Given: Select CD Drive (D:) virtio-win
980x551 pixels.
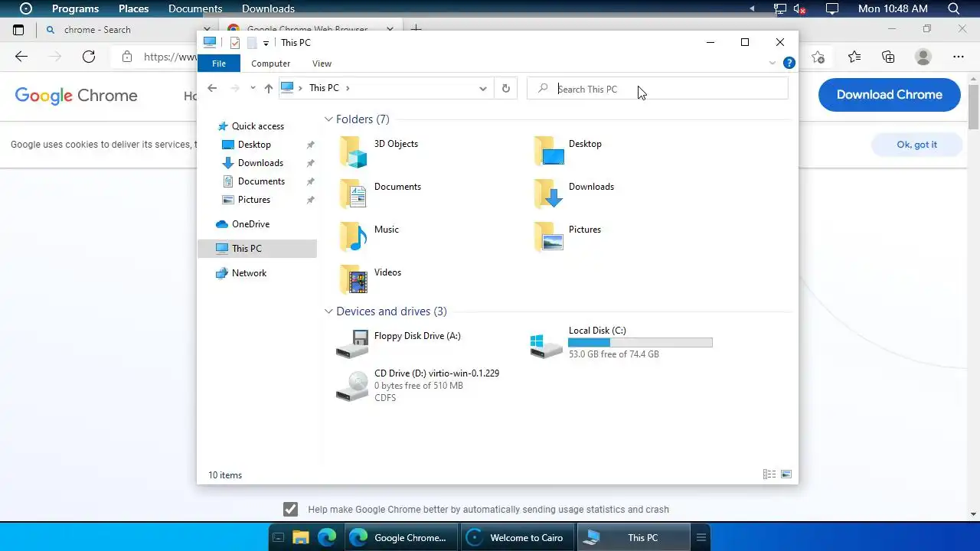Looking at the screenshot, I should coord(417,386).
